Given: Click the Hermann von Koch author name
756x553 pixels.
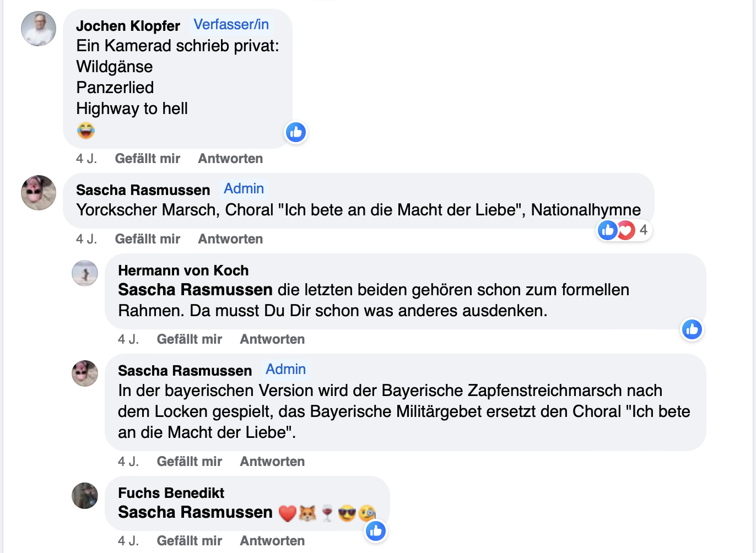Looking at the screenshot, I should click(x=183, y=270).
